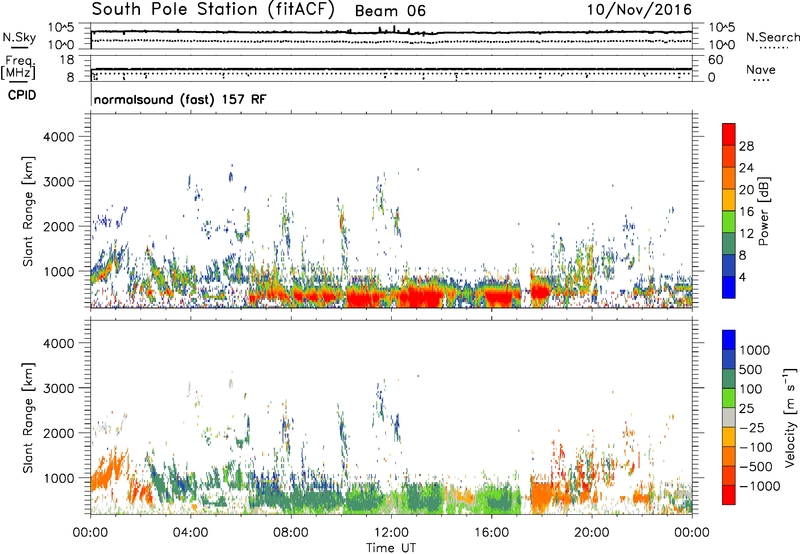Click the date '10/Nov/2016'
800x554 pixels.
639,10
